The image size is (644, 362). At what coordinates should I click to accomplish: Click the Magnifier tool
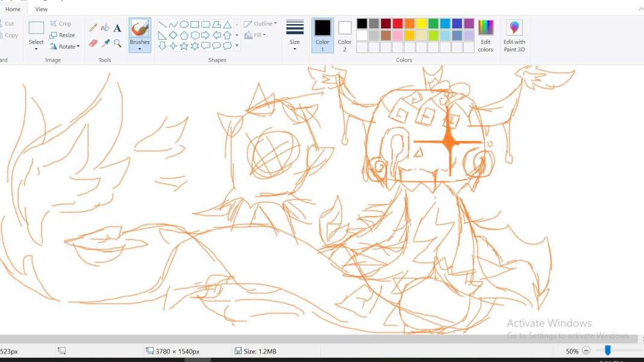118,43
